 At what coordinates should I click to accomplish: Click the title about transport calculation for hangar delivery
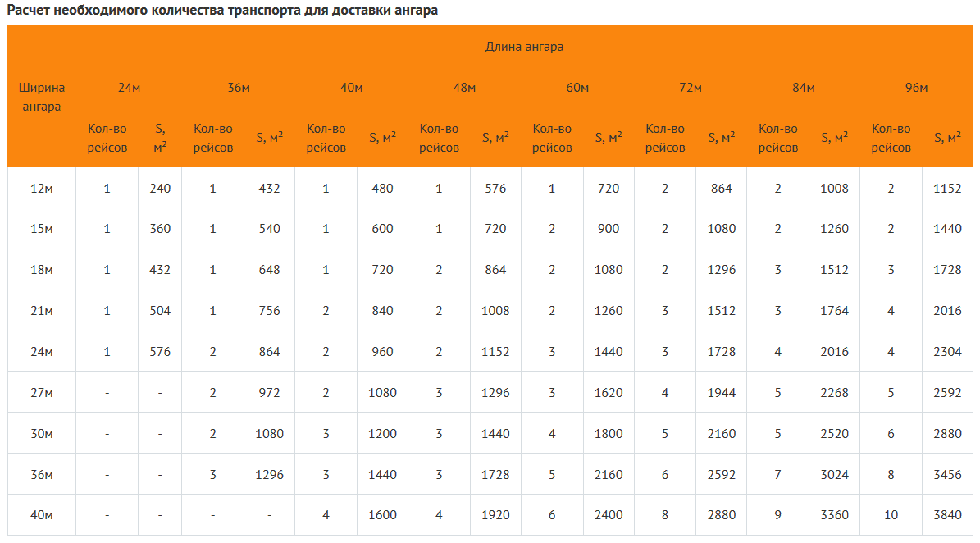pyautogui.click(x=222, y=11)
